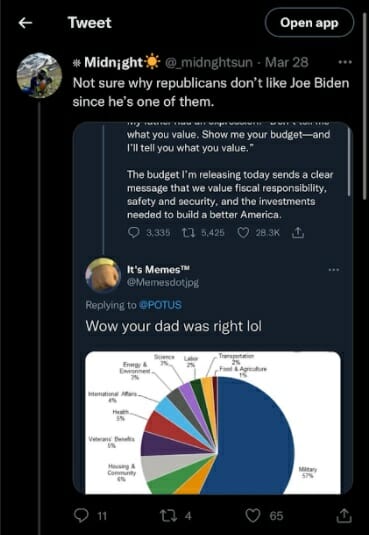Click the scrollbar inside the quoted tweet
Screen dimensions: 369x535
pos(349,163)
